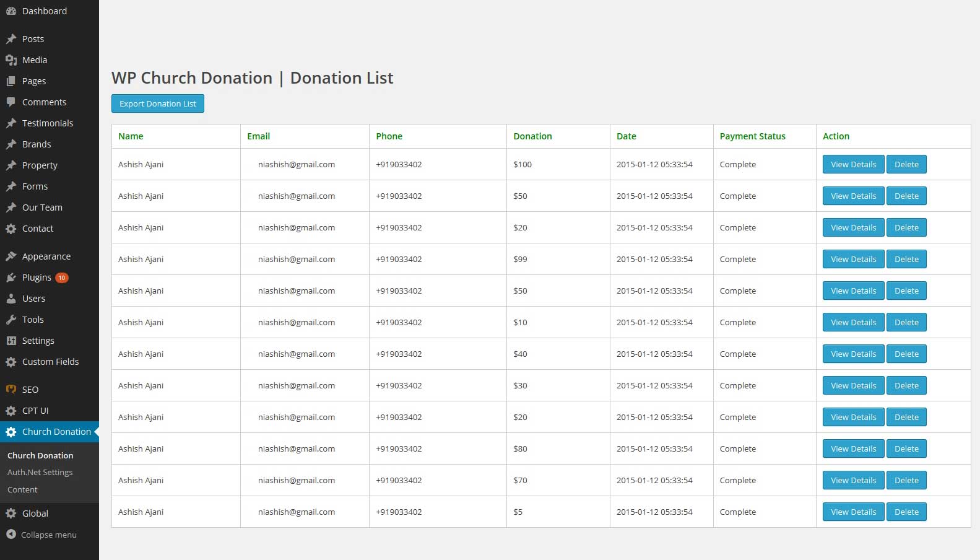Click the Appearance paintbrush icon
980x560 pixels.
[x=11, y=256]
